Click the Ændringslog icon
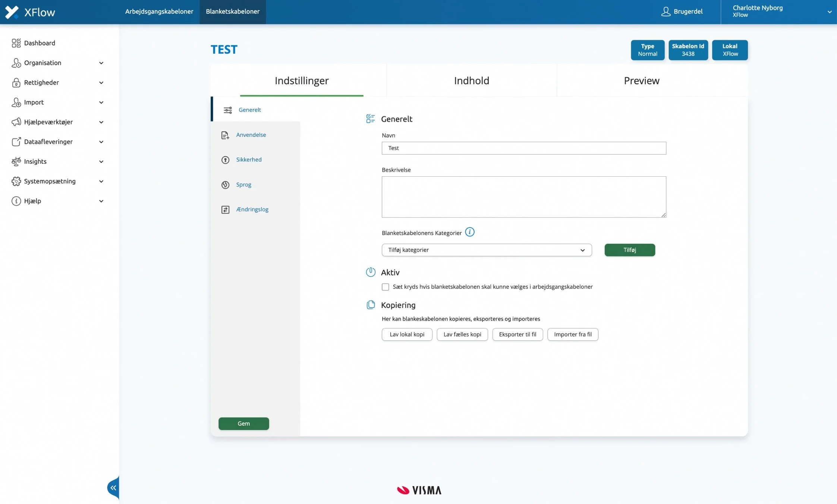Viewport: 837px width, 504px height. point(225,210)
